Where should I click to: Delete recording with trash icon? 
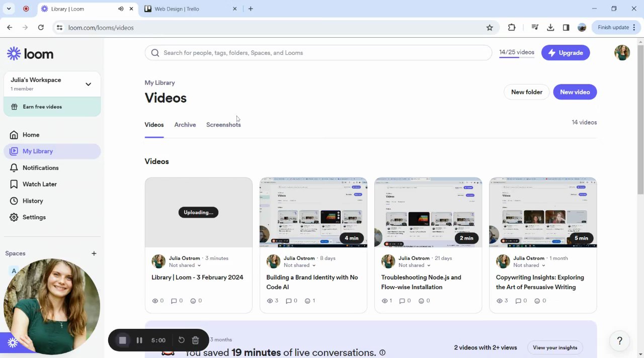pos(195,340)
